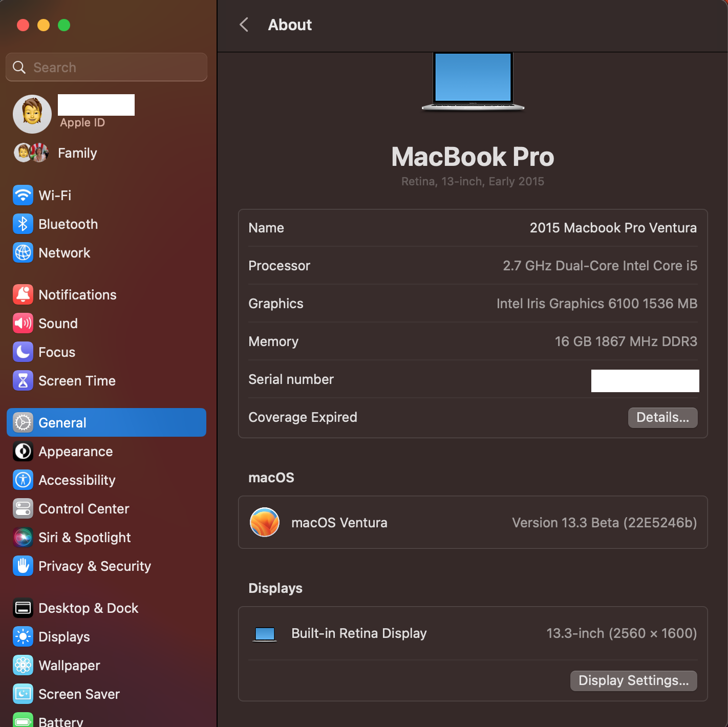
Task: Click the Apple ID avatar picture
Action: [x=32, y=114]
